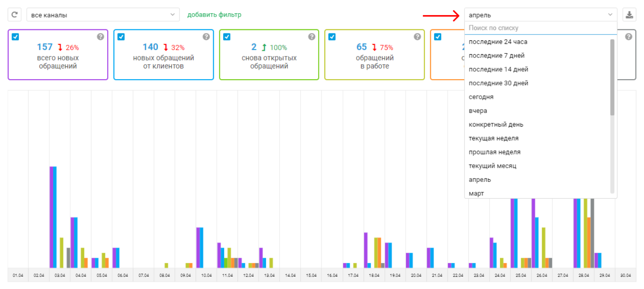The width and height of the screenshot is (644, 289).
Task: Click the dropdown list scrollbar thumb
Action: tap(612, 77)
